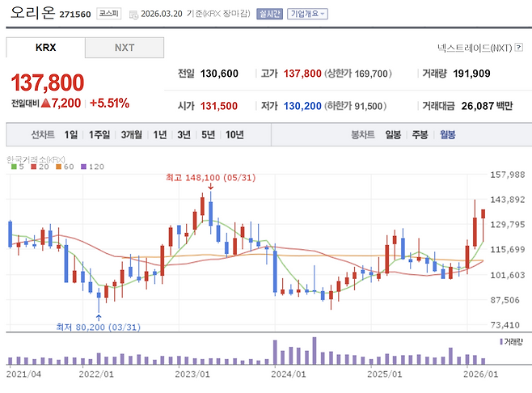Click the 최저 80,200 low marker arrow
Viewport: 532px width, 393px height.
(99, 316)
